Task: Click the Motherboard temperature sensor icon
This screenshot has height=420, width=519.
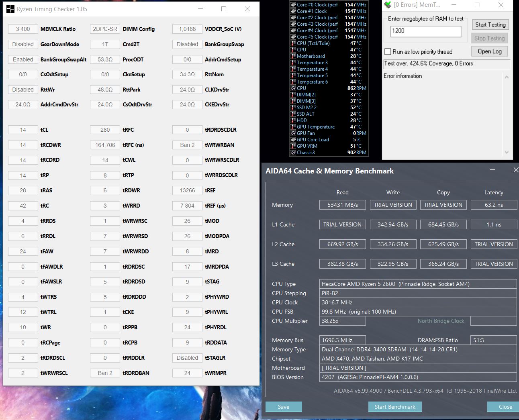Action: click(293, 56)
